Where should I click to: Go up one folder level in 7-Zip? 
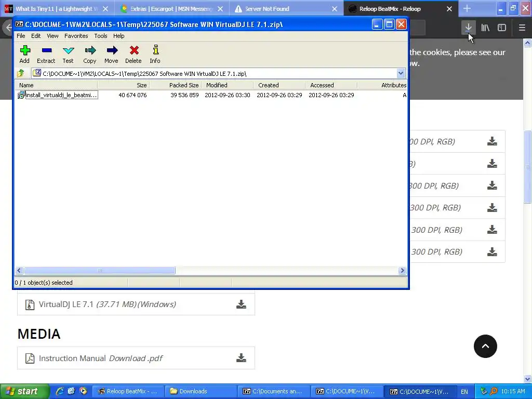[x=21, y=73]
